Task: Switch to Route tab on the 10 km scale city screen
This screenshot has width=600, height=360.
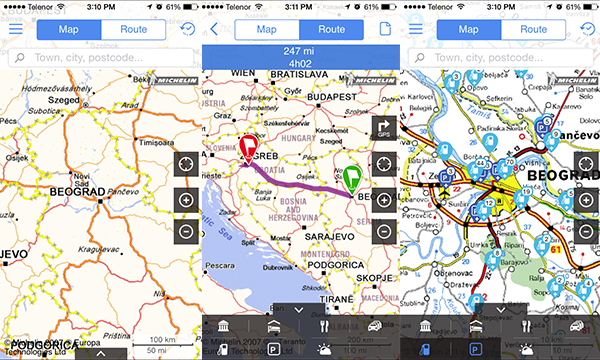Action: (x=533, y=29)
